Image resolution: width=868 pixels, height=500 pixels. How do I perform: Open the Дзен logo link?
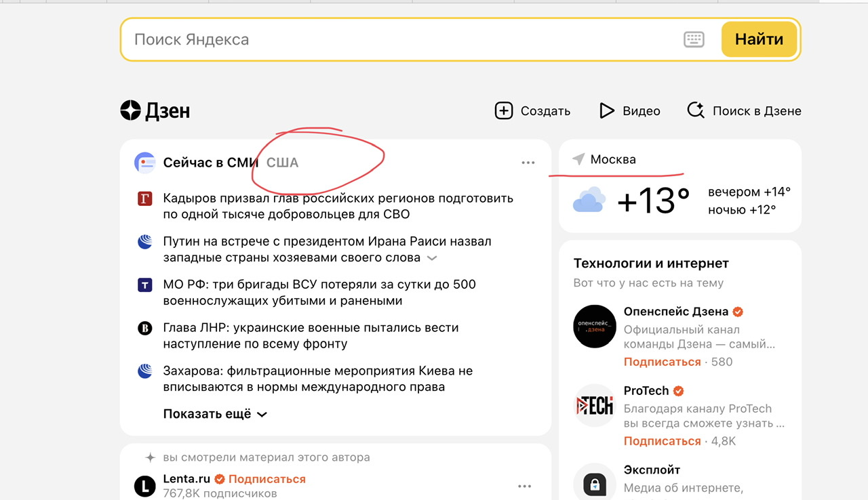[x=155, y=110]
